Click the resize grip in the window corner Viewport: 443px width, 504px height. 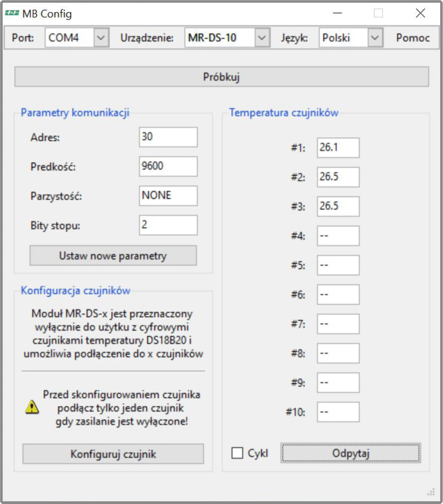pos(431,492)
